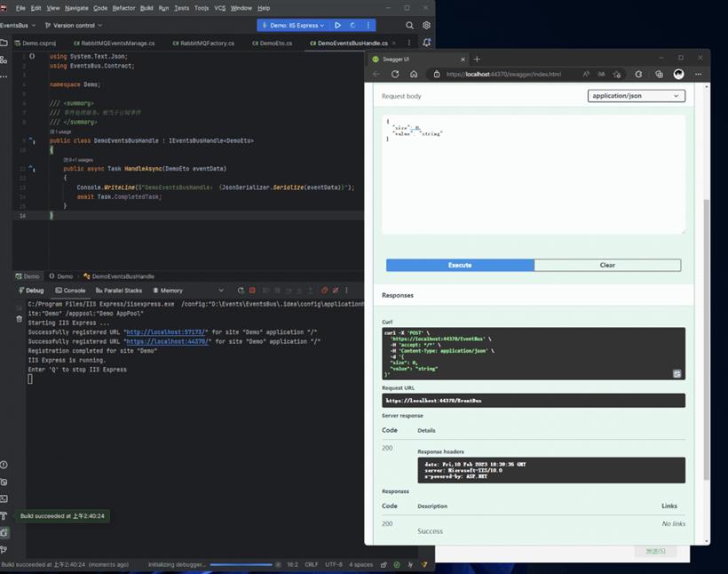Open application/json content type dropdown
The width and height of the screenshot is (728, 574).
coord(636,96)
